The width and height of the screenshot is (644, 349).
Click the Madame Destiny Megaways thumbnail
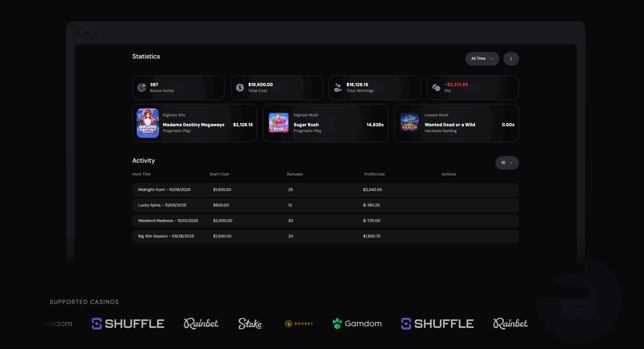click(x=148, y=123)
